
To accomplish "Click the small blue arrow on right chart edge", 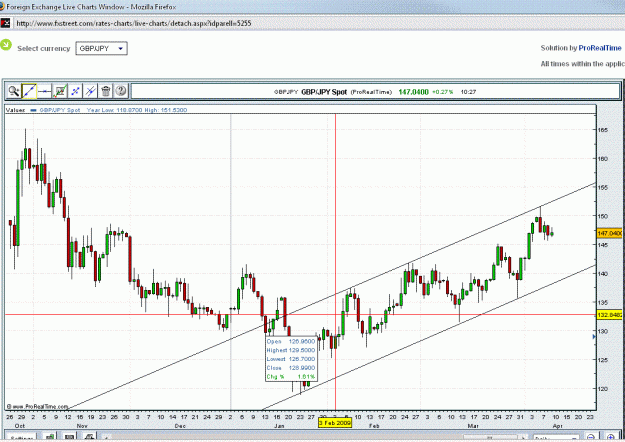I will click(x=594, y=337).
